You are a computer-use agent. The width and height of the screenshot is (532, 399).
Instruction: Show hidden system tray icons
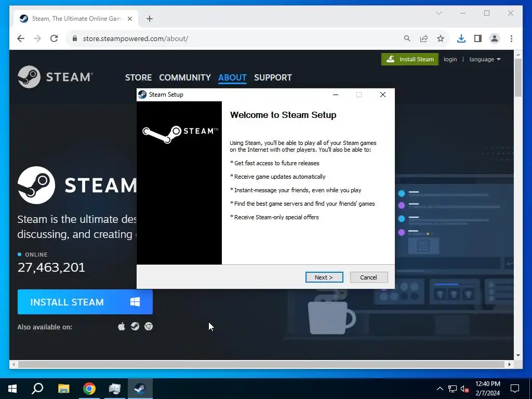click(x=440, y=389)
